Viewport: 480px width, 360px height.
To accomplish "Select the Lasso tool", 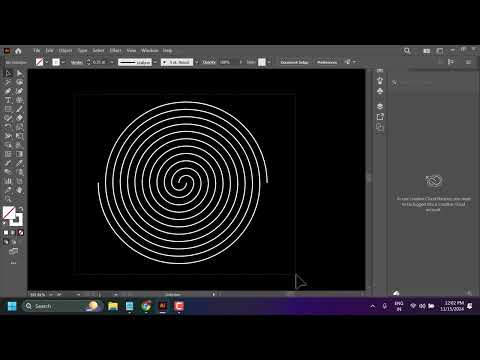I will point(20,82).
